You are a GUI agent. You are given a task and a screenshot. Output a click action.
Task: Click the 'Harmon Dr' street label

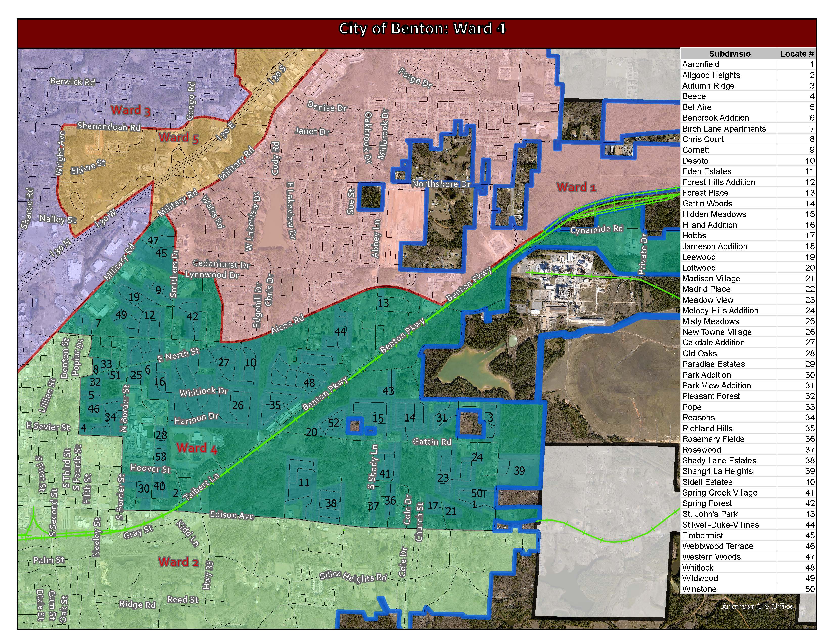click(196, 419)
